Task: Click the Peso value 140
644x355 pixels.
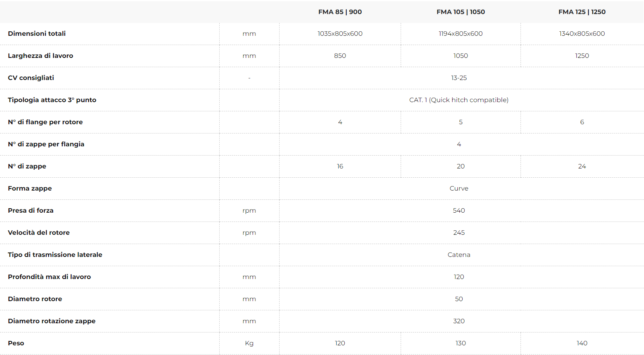Action: tap(582, 343)
